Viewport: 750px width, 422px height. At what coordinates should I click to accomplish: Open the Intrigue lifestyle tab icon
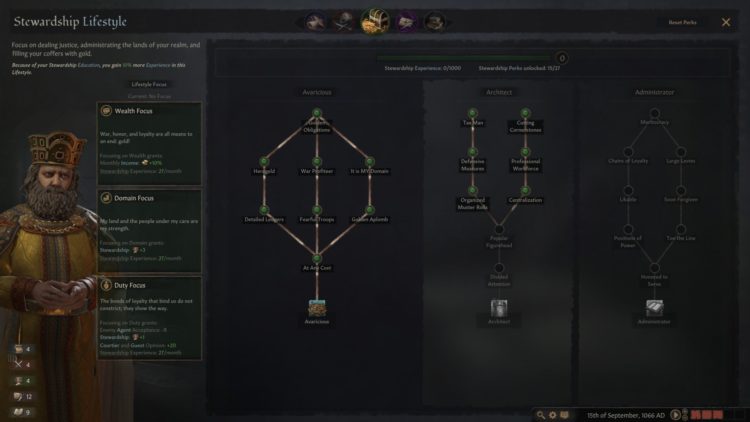coord(406,22)
